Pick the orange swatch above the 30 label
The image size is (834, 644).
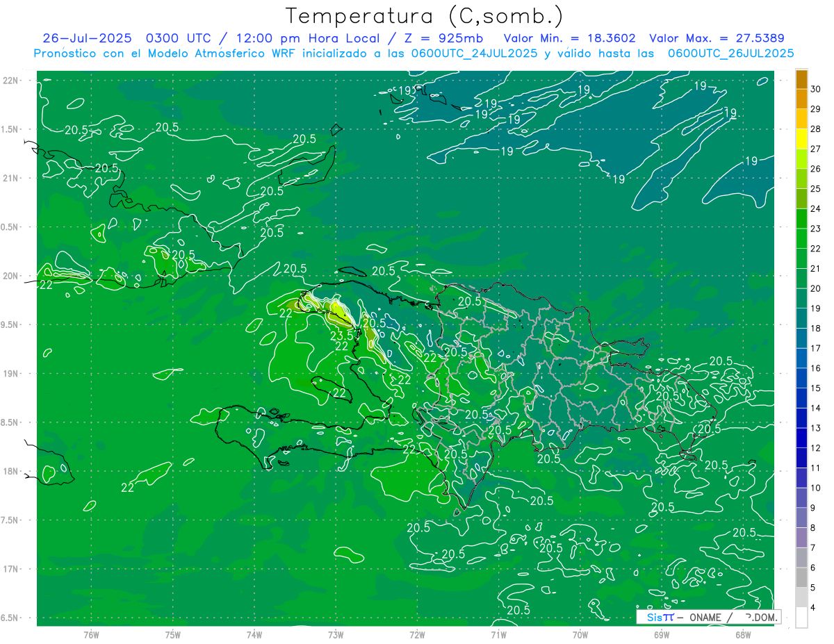tap(801, 79)
